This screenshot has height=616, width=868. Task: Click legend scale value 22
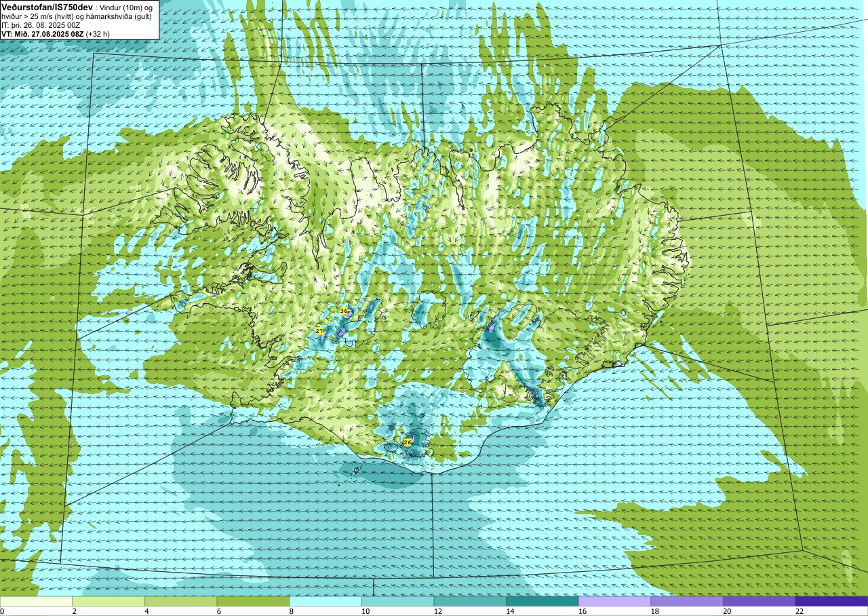[800, 611]
